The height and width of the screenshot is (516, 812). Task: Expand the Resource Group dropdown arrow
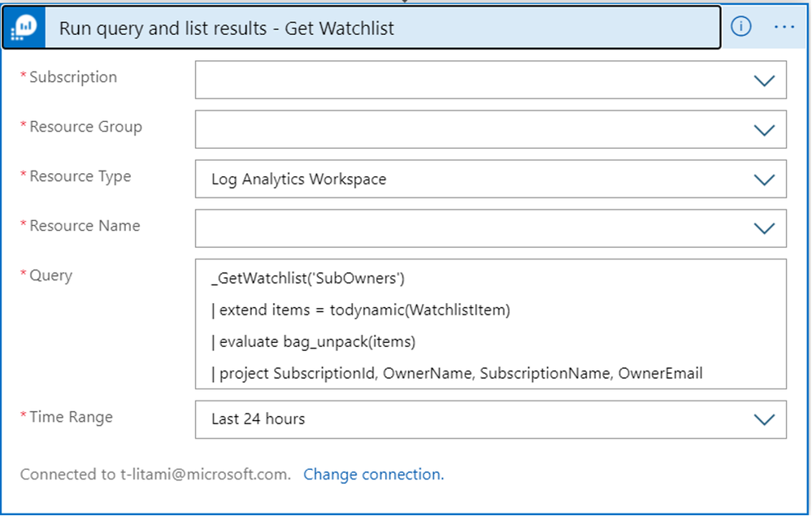click(764, 130)
